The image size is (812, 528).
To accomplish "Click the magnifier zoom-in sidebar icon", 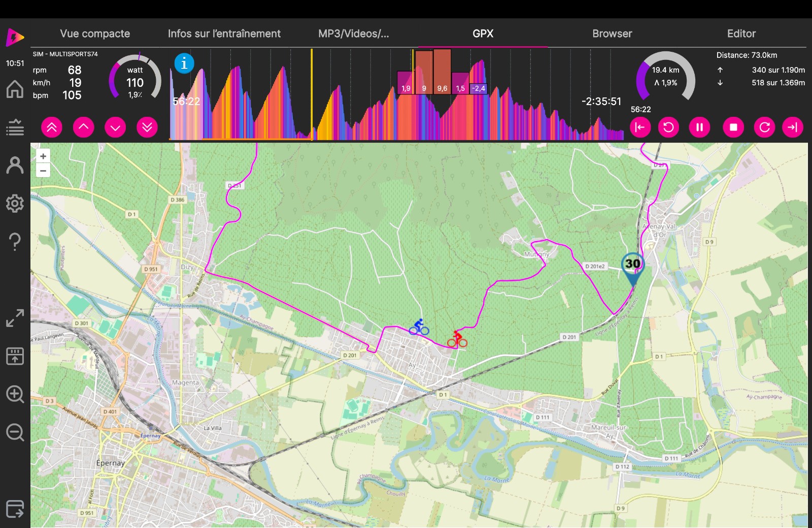I will [15, 394].
